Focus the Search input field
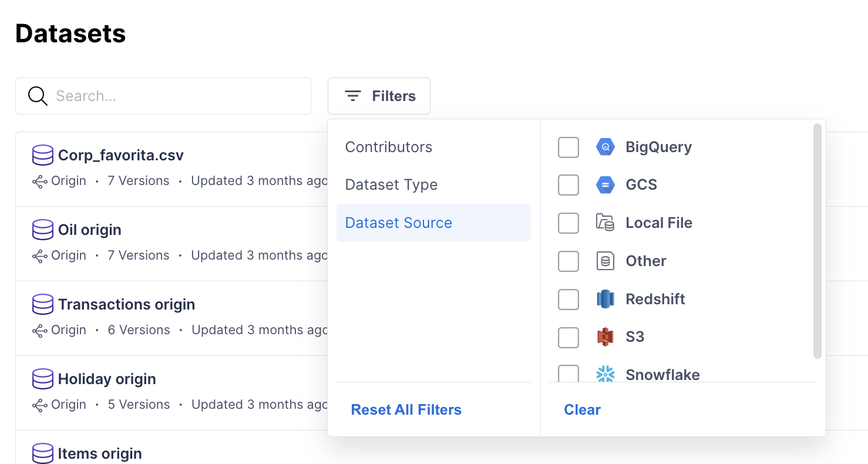868x464 pixels. tap(176, 96)
